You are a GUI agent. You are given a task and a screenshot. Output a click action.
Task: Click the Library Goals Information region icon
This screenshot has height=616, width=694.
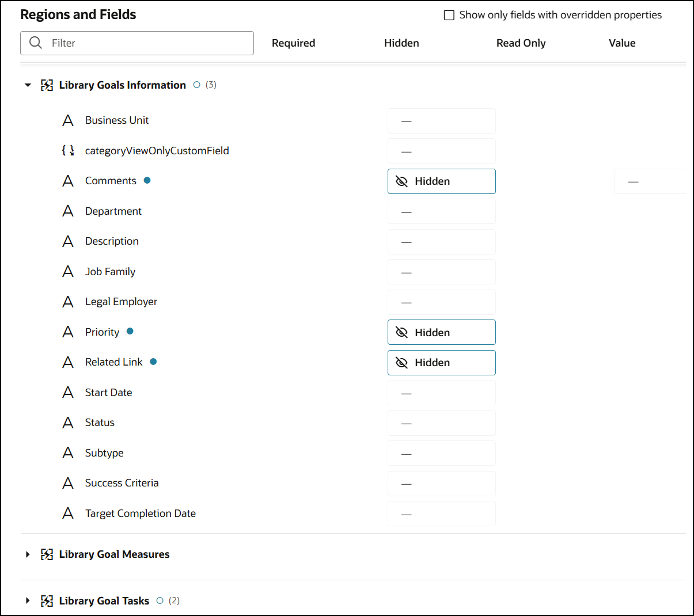pos(47,85)
